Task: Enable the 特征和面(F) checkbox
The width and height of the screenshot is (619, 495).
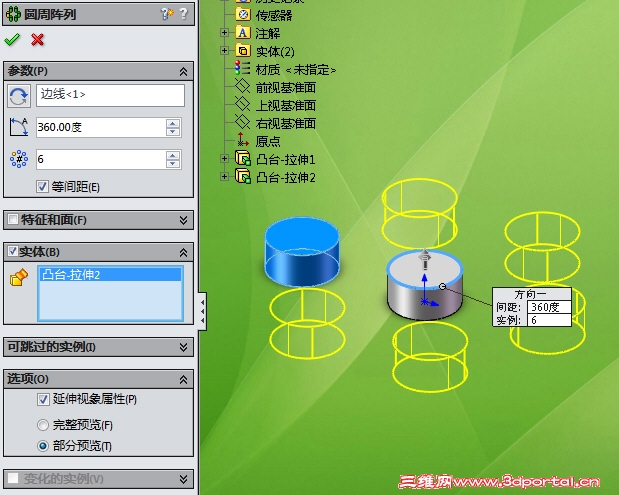Action: (x=13, y=219)
